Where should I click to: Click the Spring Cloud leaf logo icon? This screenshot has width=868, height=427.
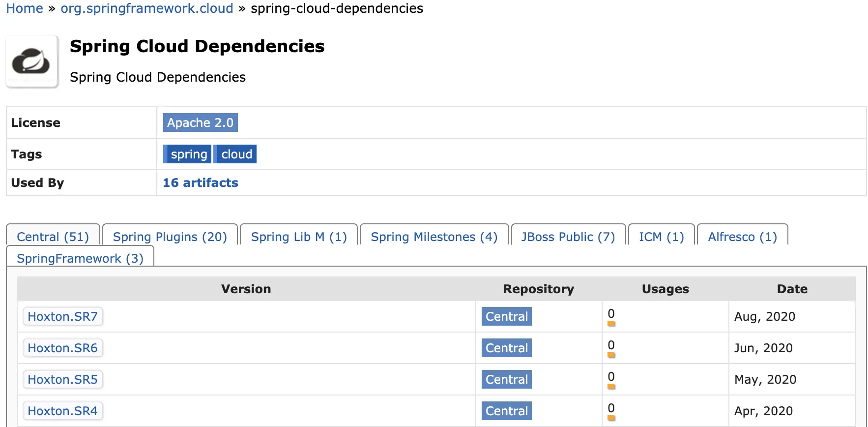click(32, 61)
